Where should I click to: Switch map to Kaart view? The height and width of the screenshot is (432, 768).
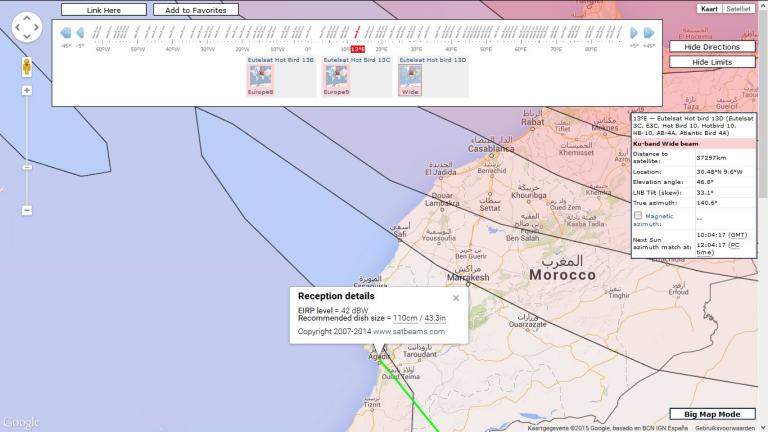[709, 8]
